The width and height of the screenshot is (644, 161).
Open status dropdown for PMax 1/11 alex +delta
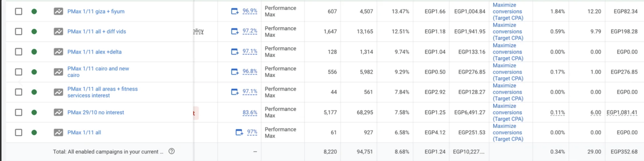pyautogui.click(x=34, y=52)
